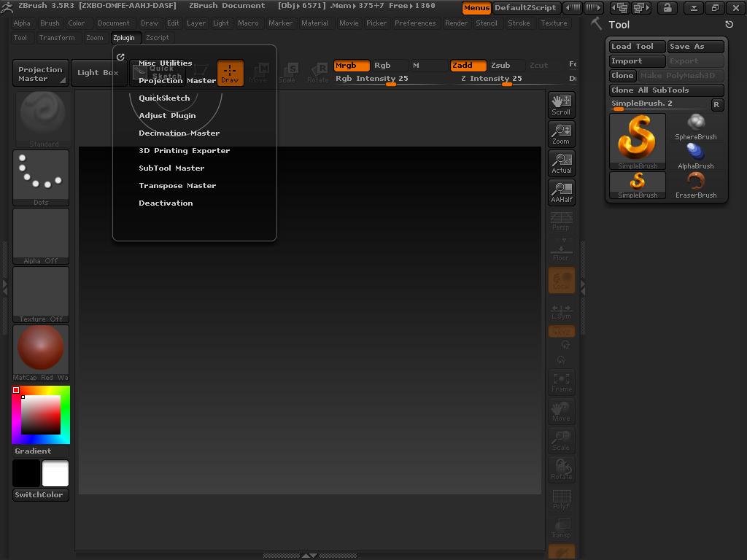The image size is (747, 560).
Task: Toggle the R button beside SimpleBrush slider
Action: click(x=716, y=105)
